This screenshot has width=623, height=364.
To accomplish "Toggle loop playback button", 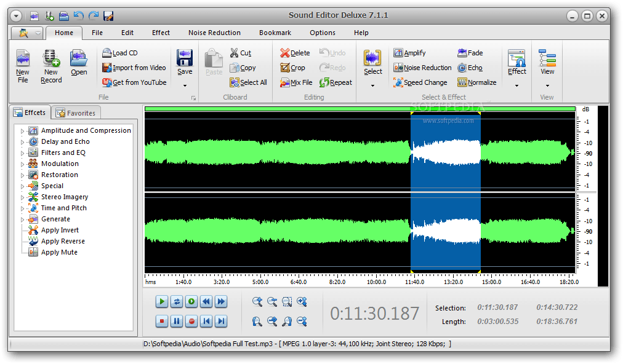I will tap(177, 302).
